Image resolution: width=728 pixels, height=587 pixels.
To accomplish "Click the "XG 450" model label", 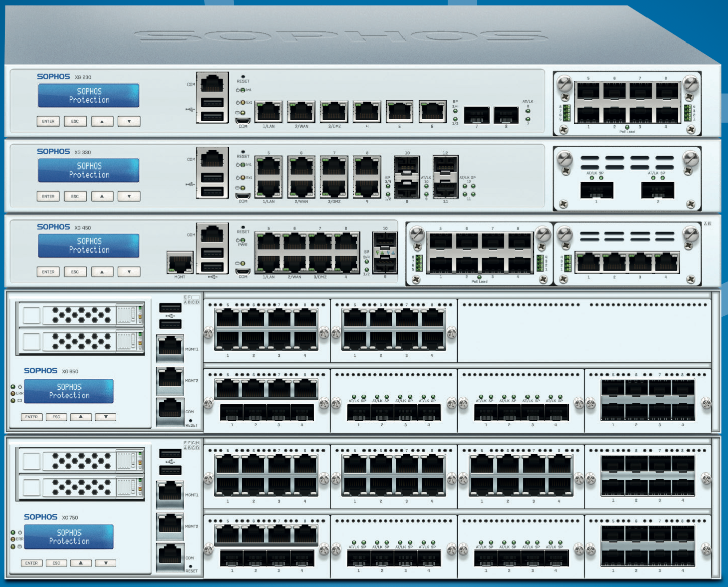I will (83, 228).
